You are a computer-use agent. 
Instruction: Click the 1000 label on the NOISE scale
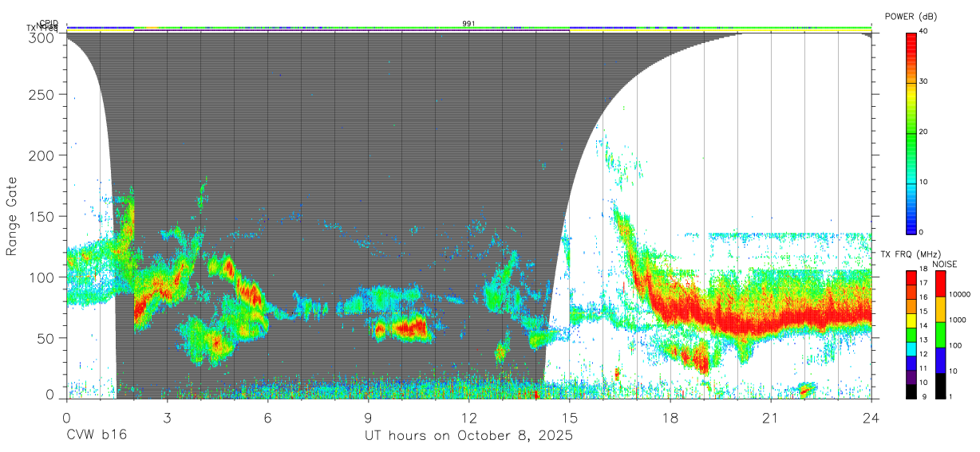point(958,320)
